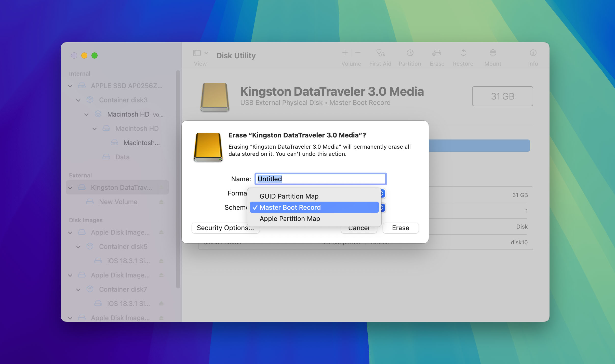This screenshot has height=364, width=615.
Task: Select Container disk7 in sidebar
Action: click(x=117, y=289)
